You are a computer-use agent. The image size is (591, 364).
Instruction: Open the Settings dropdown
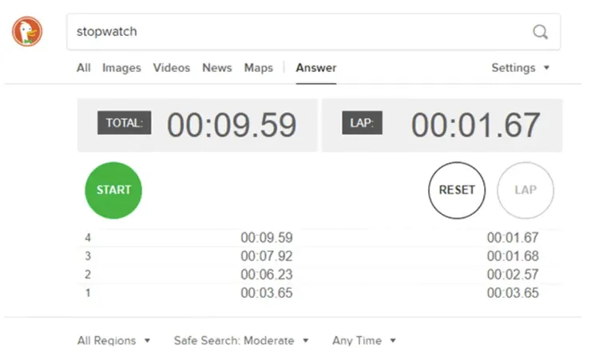(x=520, y=68)
